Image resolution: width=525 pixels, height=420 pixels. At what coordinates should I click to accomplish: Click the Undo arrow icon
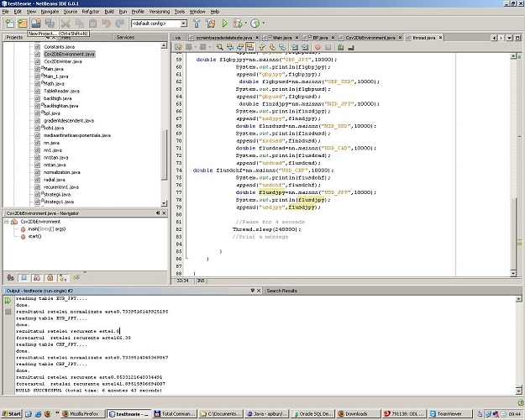[106, 24]
